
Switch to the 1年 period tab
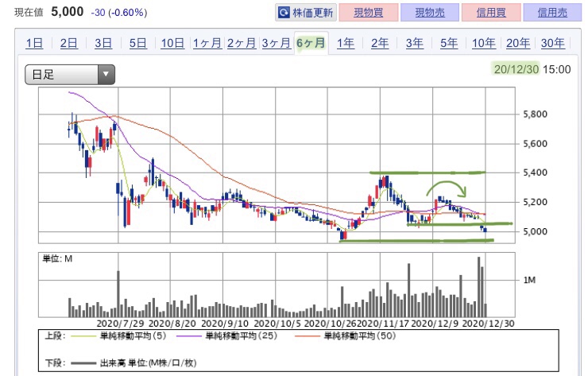tap(346, 43)
